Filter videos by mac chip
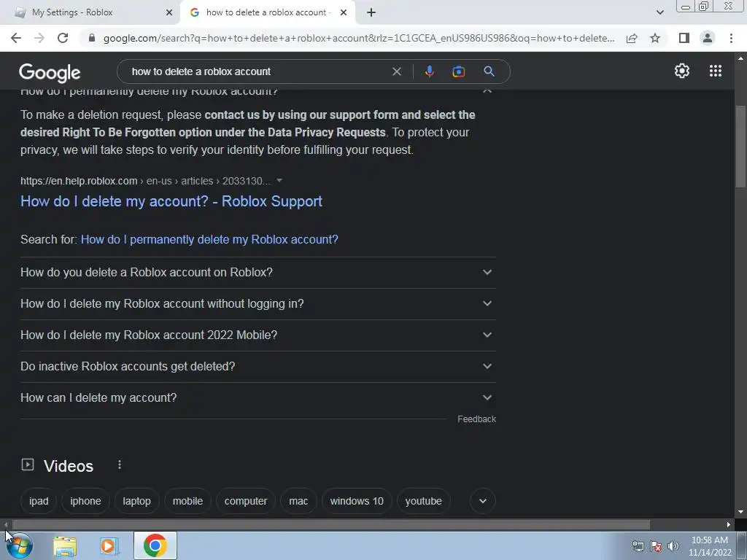 click(x=298, y=501)
